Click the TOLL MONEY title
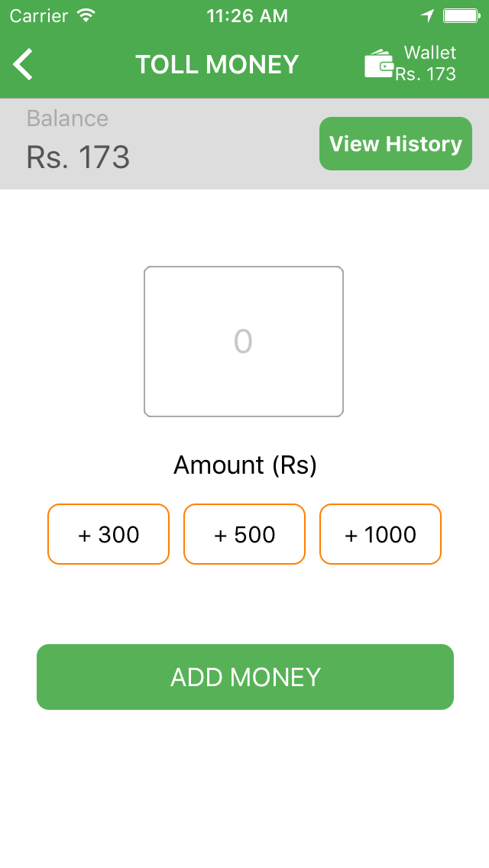 (x=217, y=64)
